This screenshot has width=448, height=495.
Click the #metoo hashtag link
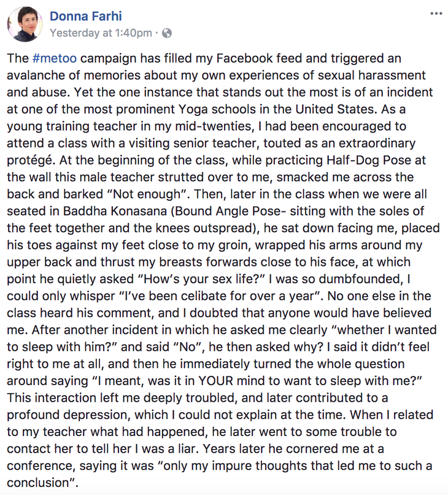pyautogui.click(x=54, y=58)
